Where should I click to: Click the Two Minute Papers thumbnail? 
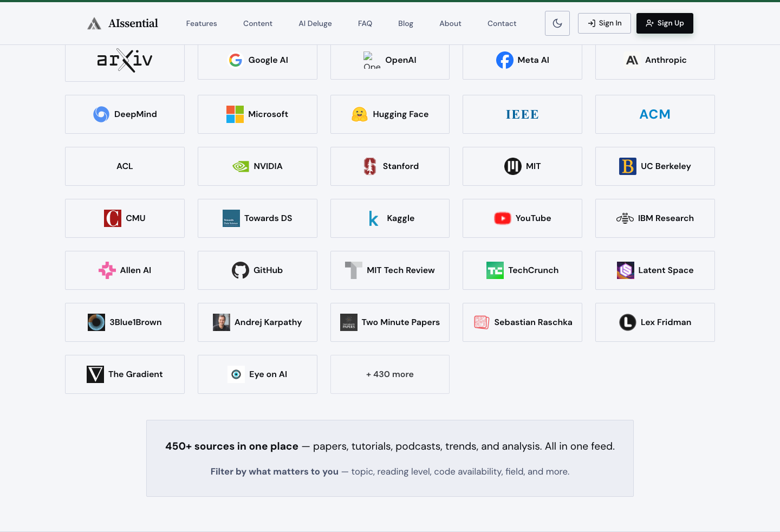[349, 322]
